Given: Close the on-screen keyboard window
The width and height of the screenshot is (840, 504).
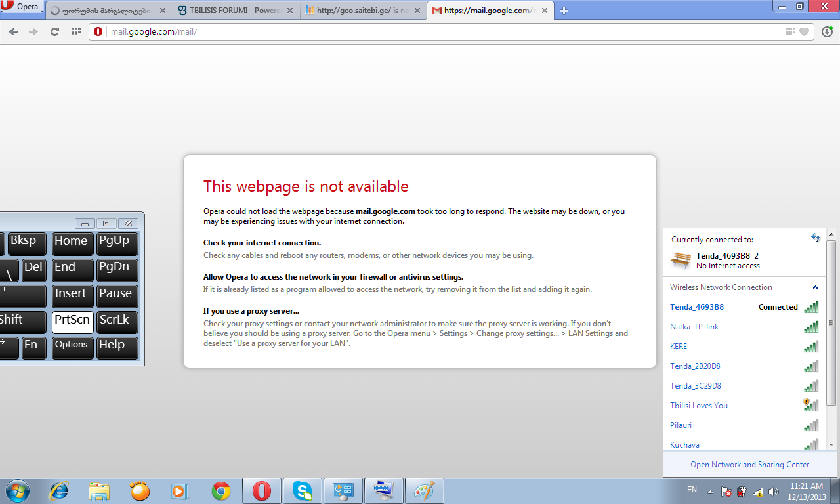Looking at the screenshot, I should point(129,223).
